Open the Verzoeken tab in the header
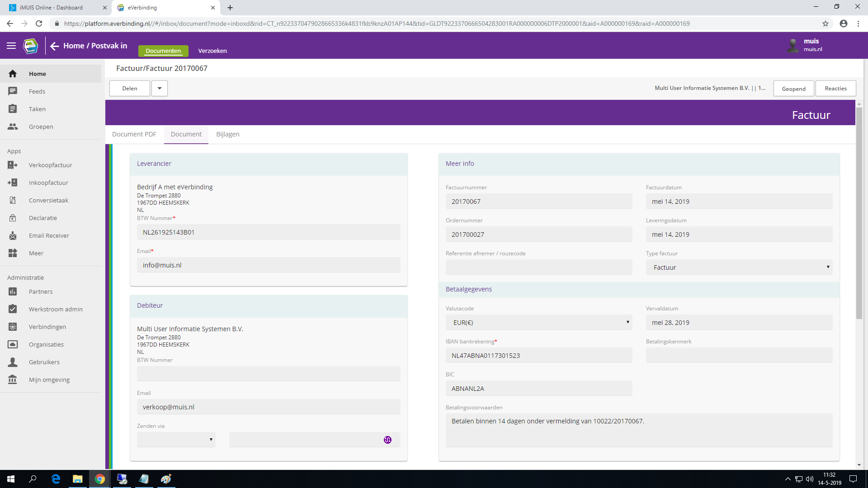 point(212,51)
